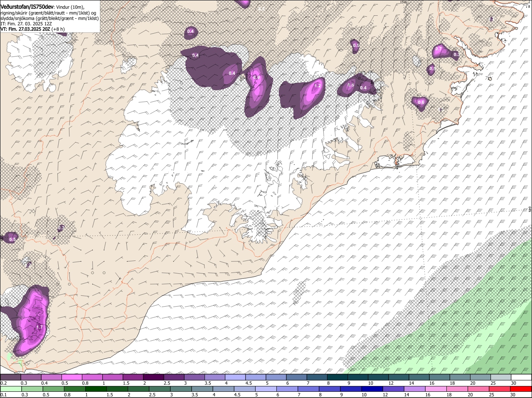Click the 'VT: Fim. 27.03.2025 20Z' valid time
The width and height of the screenshot is (532, 398).
[25, 29]
